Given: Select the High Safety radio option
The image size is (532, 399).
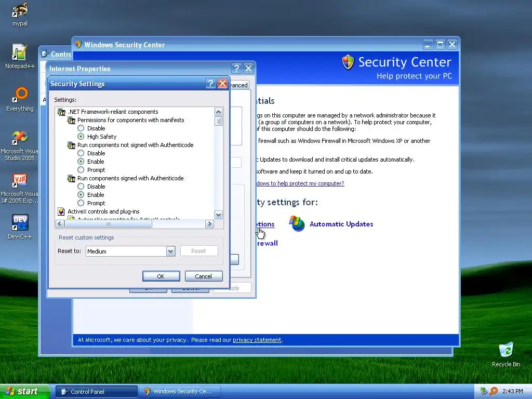Looking at the screenshot, I should pos(81,137).
